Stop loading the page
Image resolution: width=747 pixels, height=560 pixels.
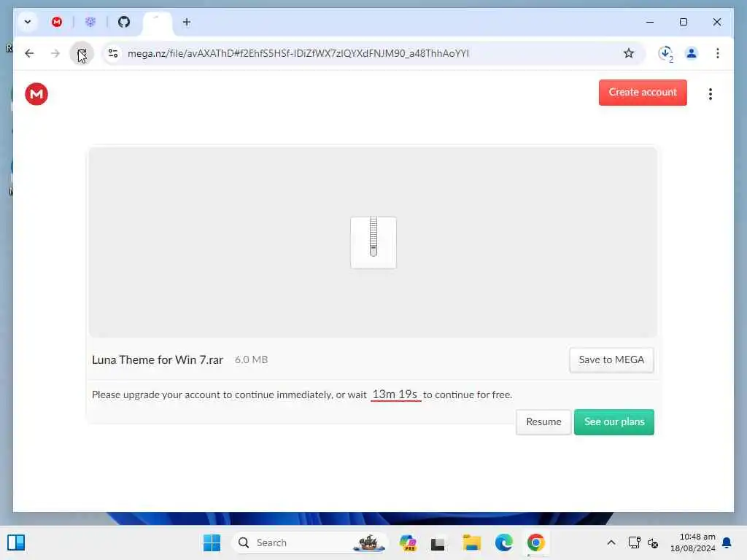[82, 53]
